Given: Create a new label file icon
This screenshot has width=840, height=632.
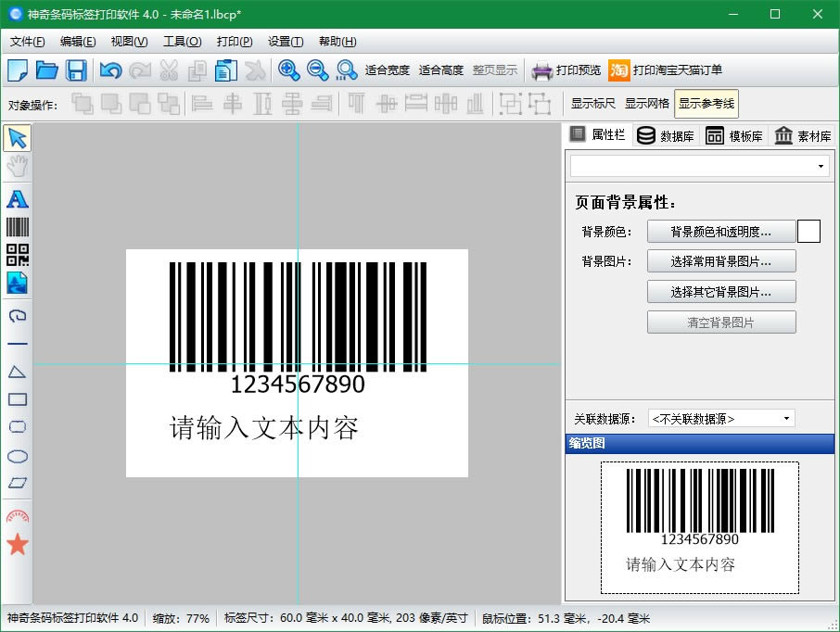Looking at the screenshot, I should [x=18, y=70].
